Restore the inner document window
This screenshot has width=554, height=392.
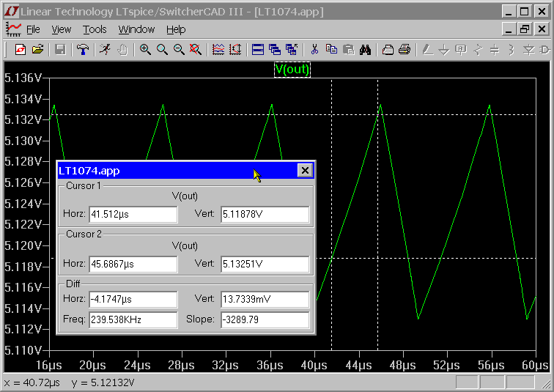pyautogui.click(x=525, y=29)
